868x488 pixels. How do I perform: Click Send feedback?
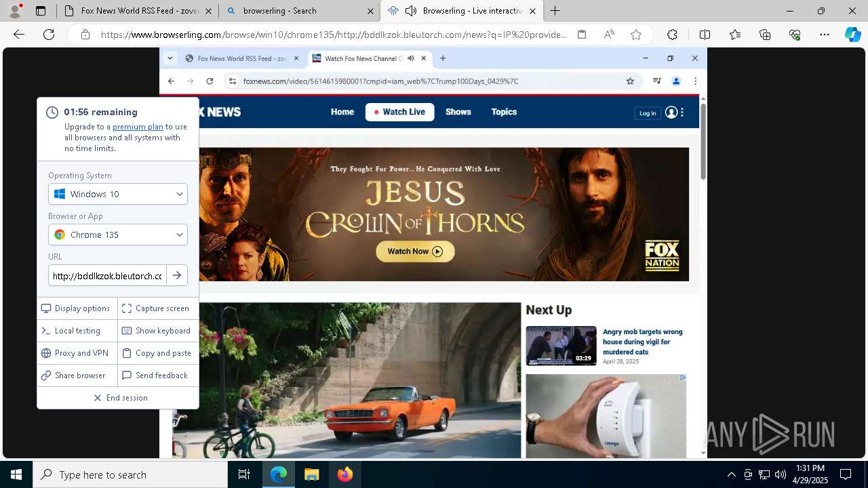click(158, 375)
